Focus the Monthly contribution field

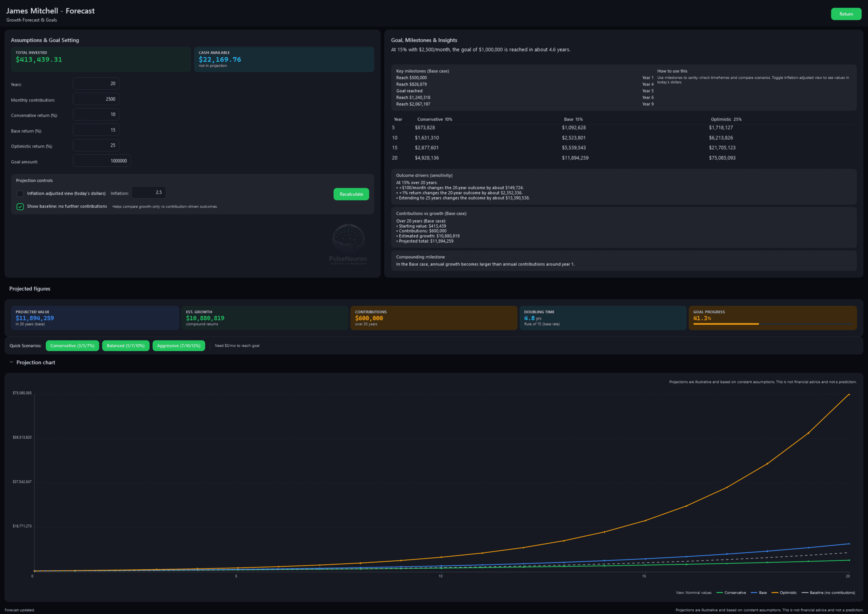pos(96,99)
